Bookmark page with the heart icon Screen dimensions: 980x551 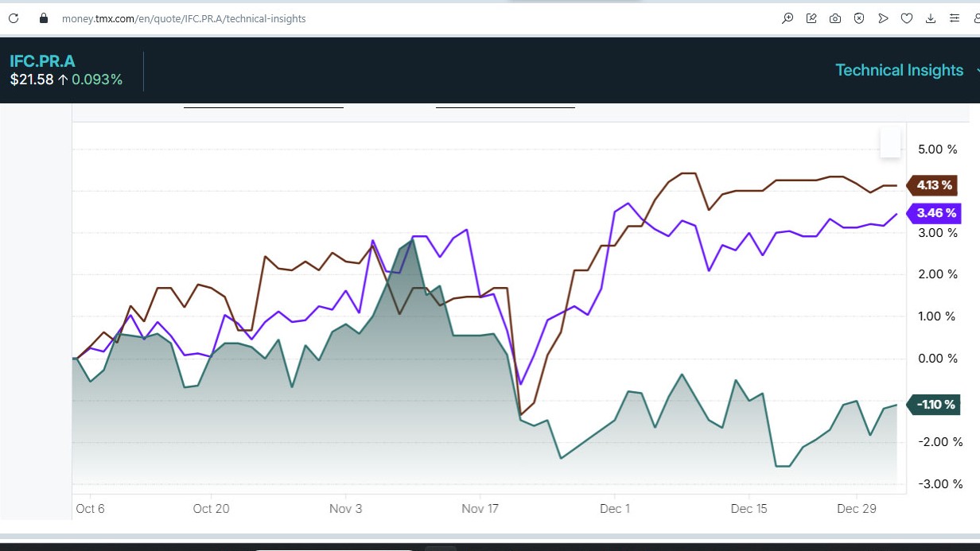coord(907,18)
